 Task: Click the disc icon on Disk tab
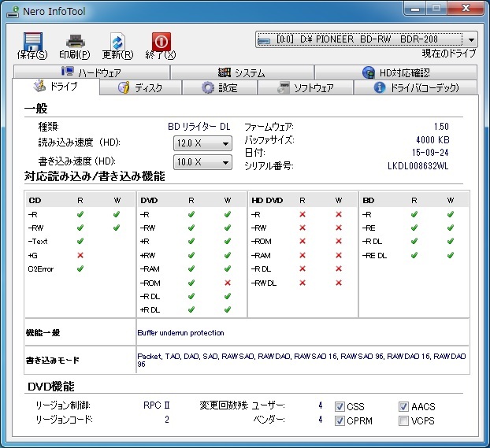[124, 87]
